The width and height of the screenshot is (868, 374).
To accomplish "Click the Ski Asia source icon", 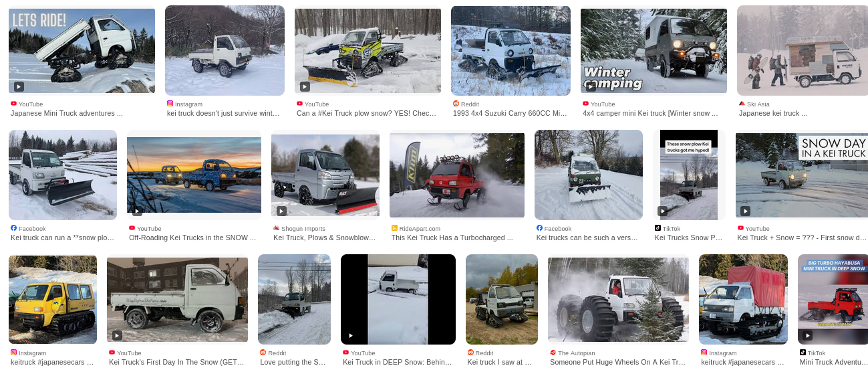I will [742, 104].
